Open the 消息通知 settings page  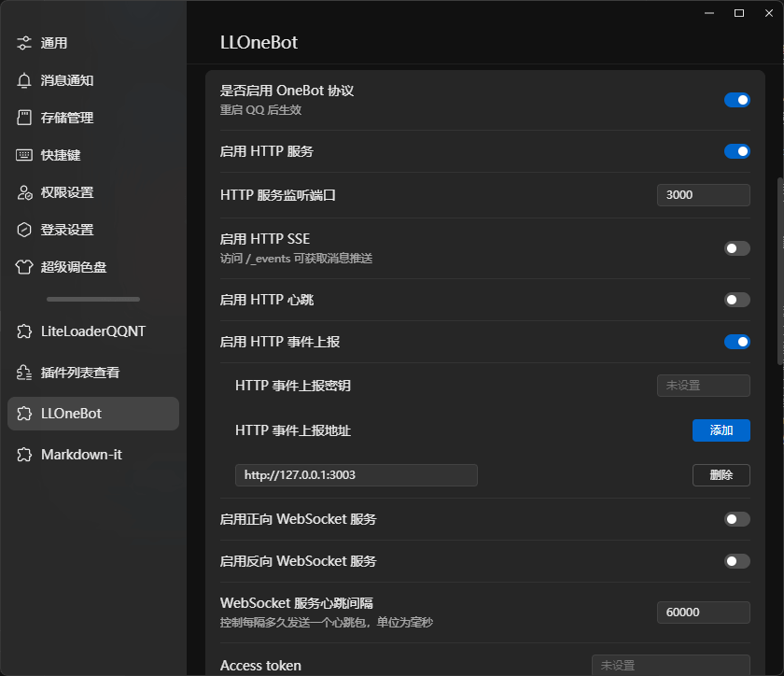[x=93, y=80]
